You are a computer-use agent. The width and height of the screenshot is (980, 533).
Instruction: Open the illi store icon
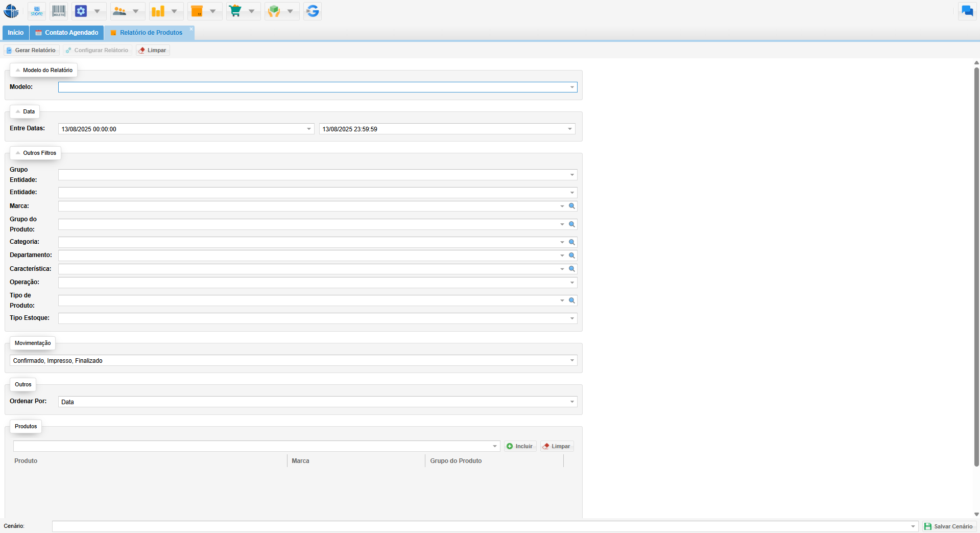[37, 11]
